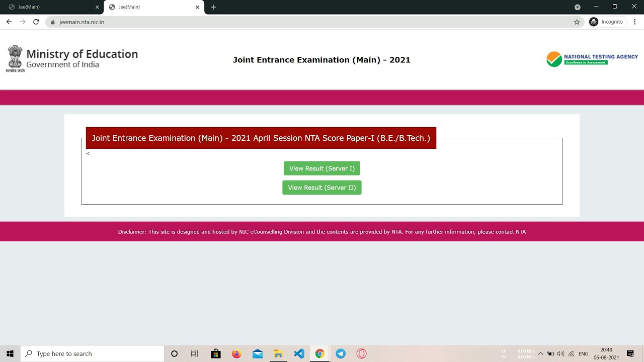The width and height of the screenshot is (644, 362).
Task: Open the Windows Start menu
Action: (10, 353)
